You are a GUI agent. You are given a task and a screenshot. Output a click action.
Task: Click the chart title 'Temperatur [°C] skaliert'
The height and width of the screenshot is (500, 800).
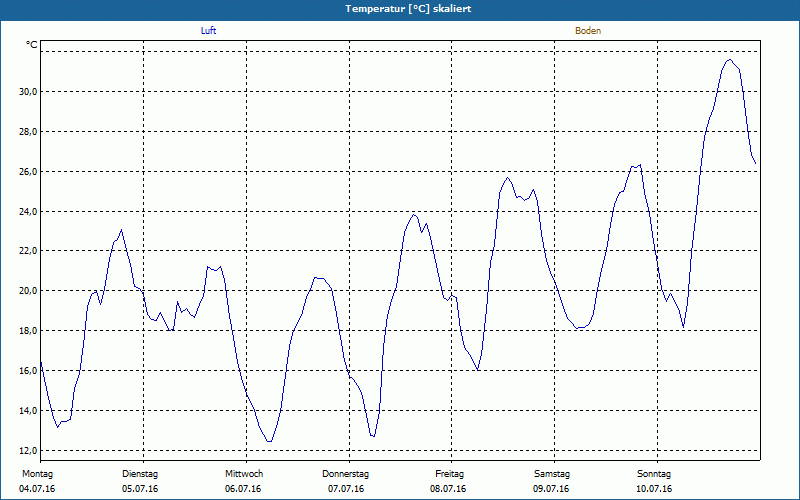[x=408, y=9]
